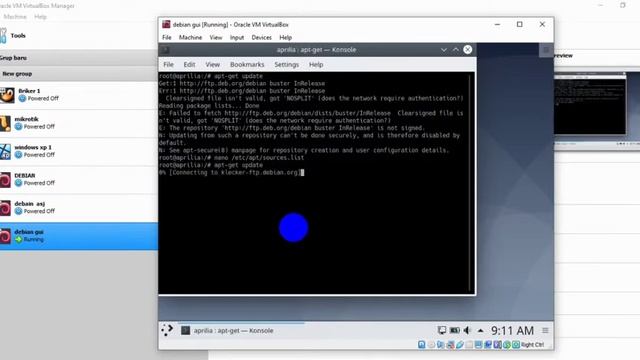Select the Tools entry in VirtualBox Manager
Image resolution: width=640 pixels, height=360 pixels.
click(x=79, y=36)
